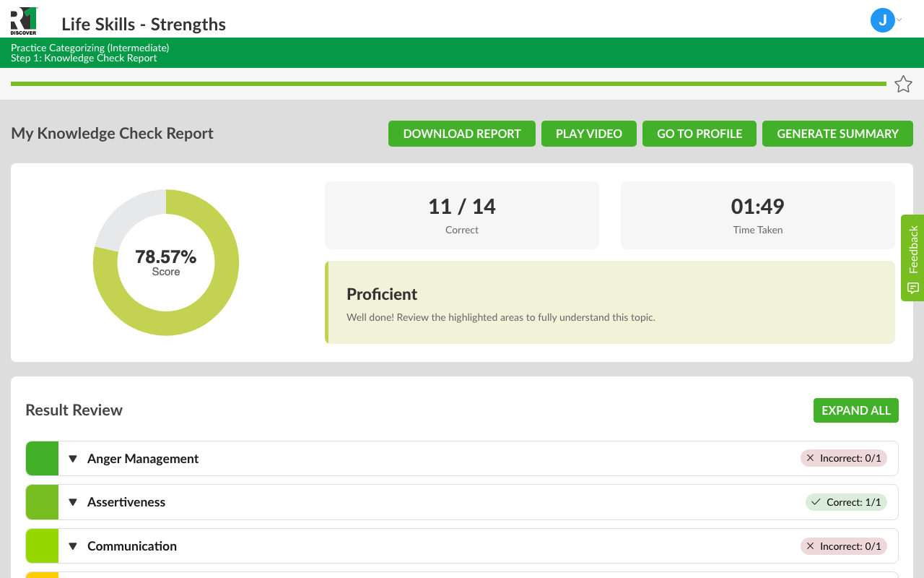Expand the Anger Management row triangle
The width and height of the screenshot is (924, 578).
point(73,459)
